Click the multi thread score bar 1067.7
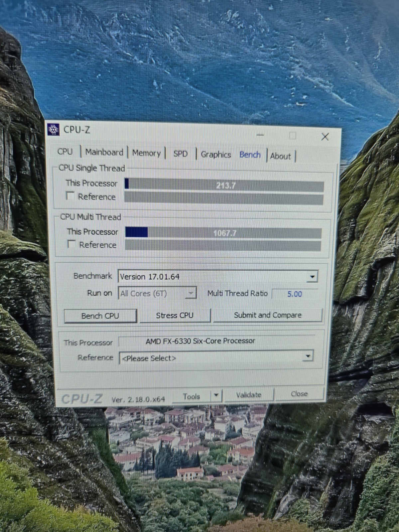This screenshot has height=532, width=399. [x=223, y=233]
